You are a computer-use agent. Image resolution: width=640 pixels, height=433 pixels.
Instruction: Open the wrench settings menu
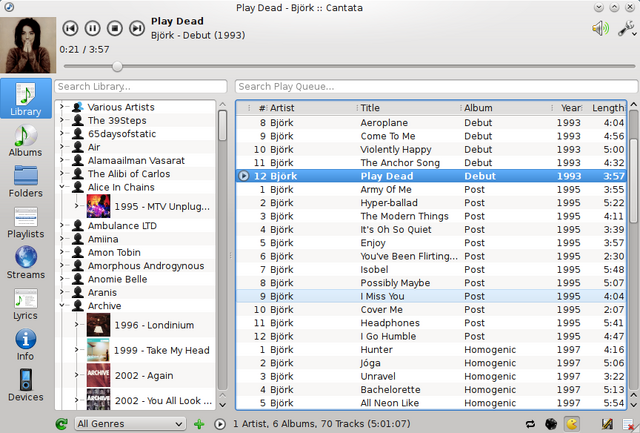(x=626, y=28)
